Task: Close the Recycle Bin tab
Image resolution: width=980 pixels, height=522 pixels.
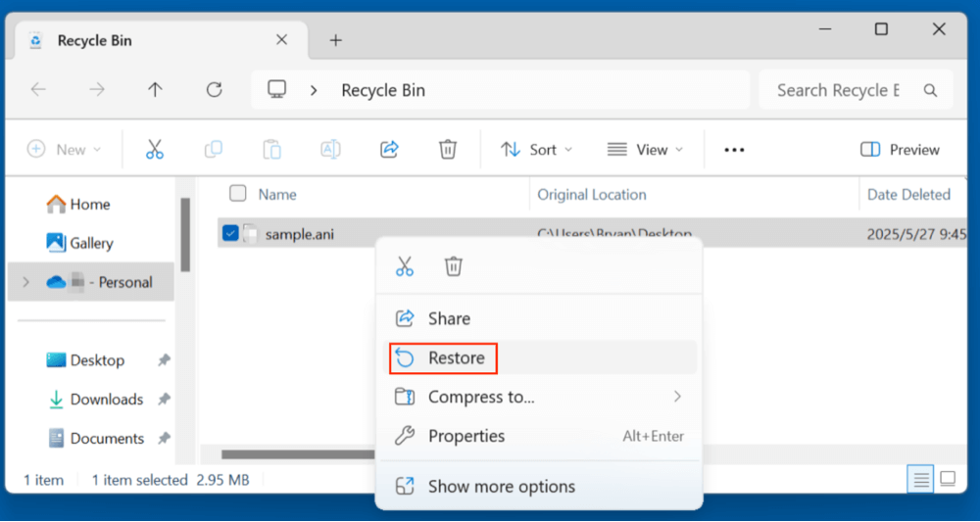Action: tap(282, 40)
